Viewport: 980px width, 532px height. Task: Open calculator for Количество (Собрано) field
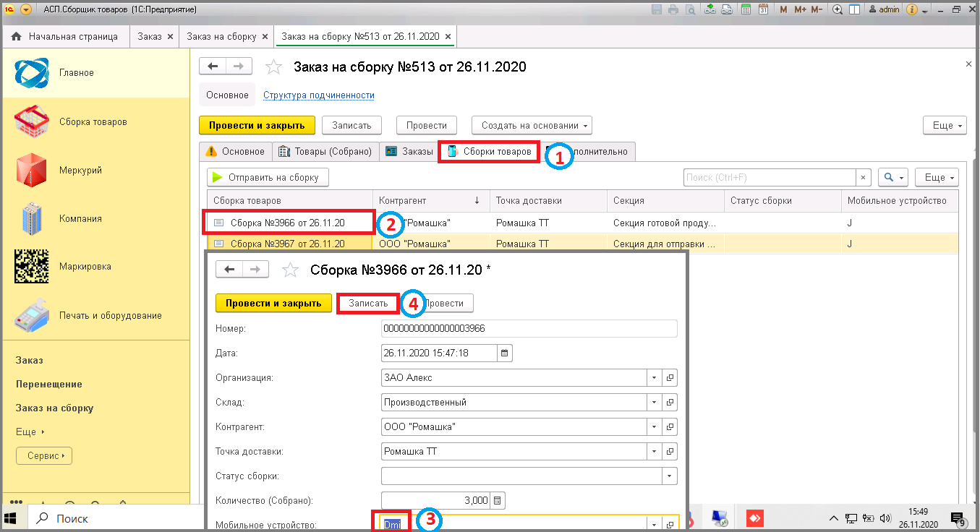(497, 500)
